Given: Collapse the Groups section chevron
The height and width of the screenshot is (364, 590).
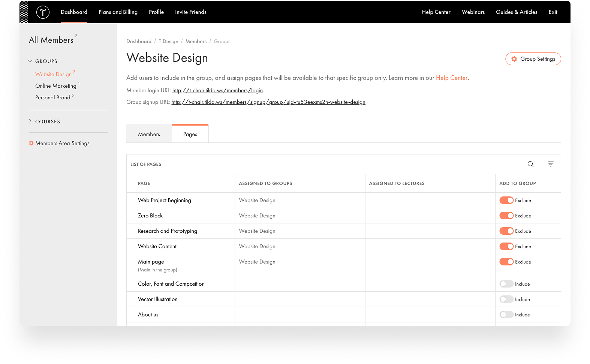Looking at the screenshot, I should (30, 61).
